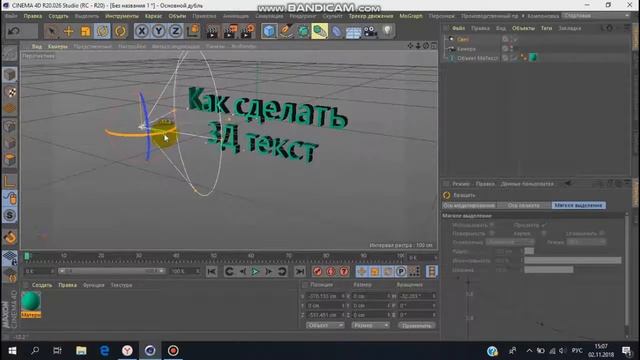Screen dimensions: 640x360
Task: Go to start of animation
Action: [x=211, y=271]
